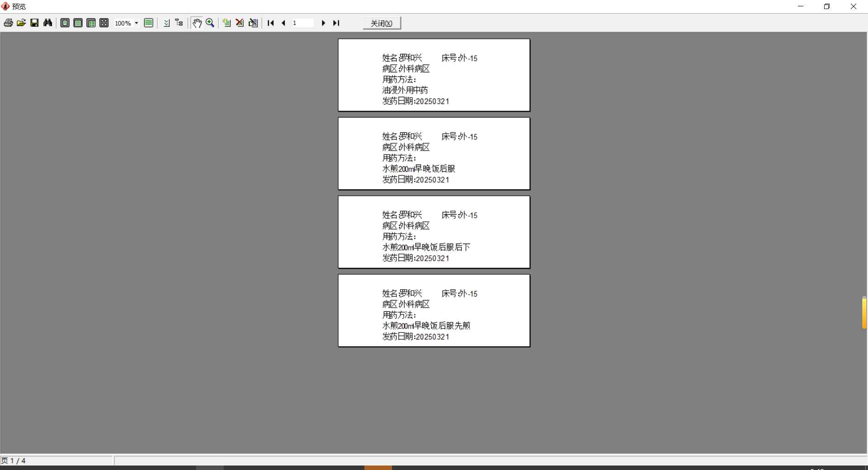Switch to whole page view icon
868x470 pixels.
[x=65, y=23]
